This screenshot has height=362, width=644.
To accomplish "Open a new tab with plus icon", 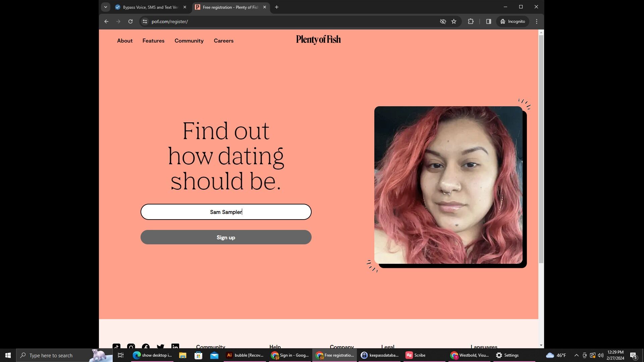I will click(x=277, y=7).
